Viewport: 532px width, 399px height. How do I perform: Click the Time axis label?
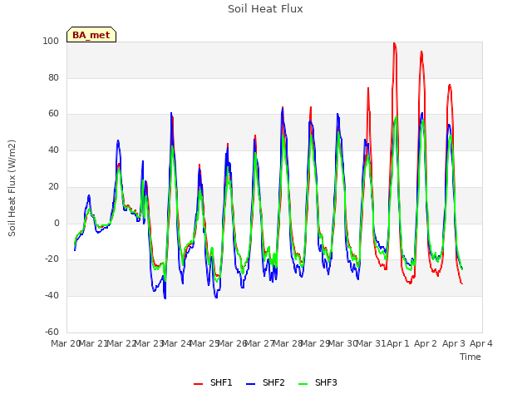[470, 357]
